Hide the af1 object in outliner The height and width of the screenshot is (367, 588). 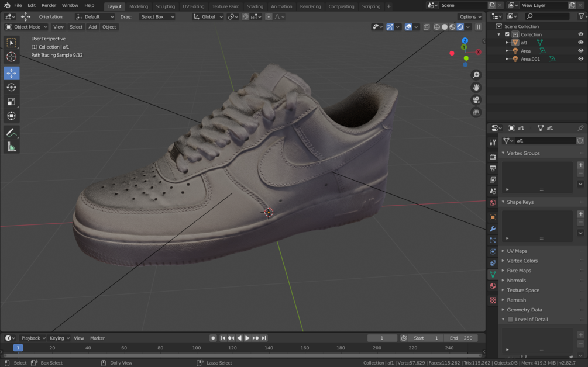[x=580, y=42]
